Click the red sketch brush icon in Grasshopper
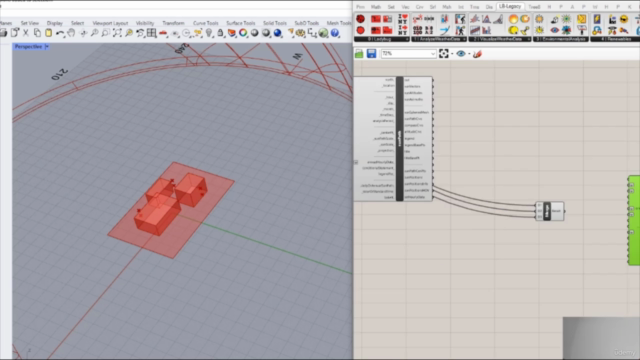The width and height of the screenshot is (640, 360). click(477, 53)
